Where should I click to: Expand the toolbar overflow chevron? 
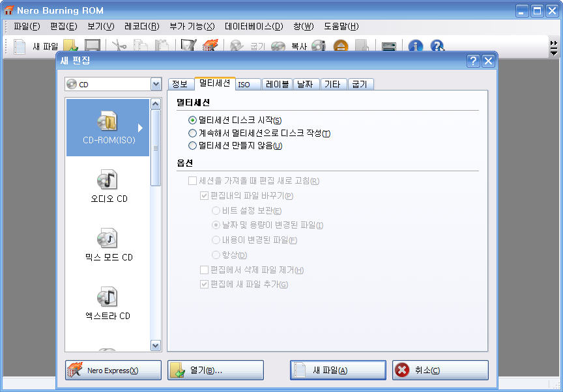click(554, 48)
